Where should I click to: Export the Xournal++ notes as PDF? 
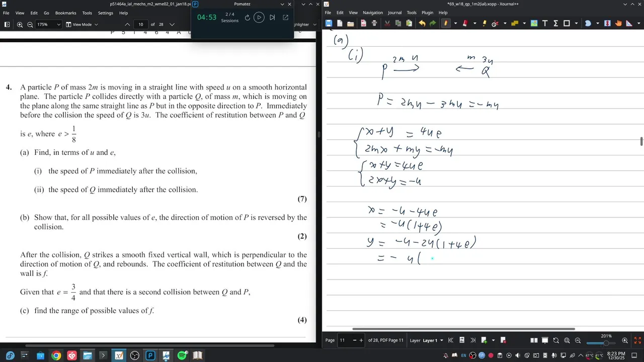(363, 23)
